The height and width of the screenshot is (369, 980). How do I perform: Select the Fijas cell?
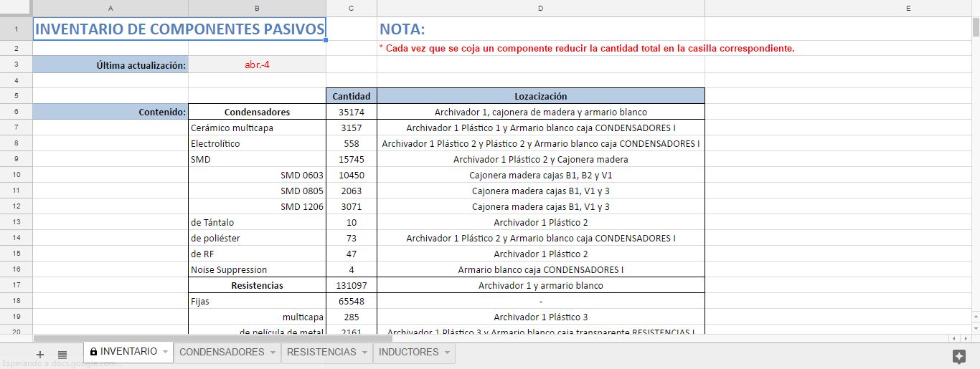[x=257, y=301]
